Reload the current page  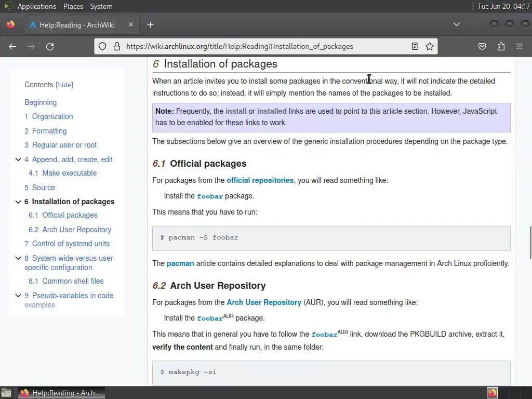pos(50,46)
